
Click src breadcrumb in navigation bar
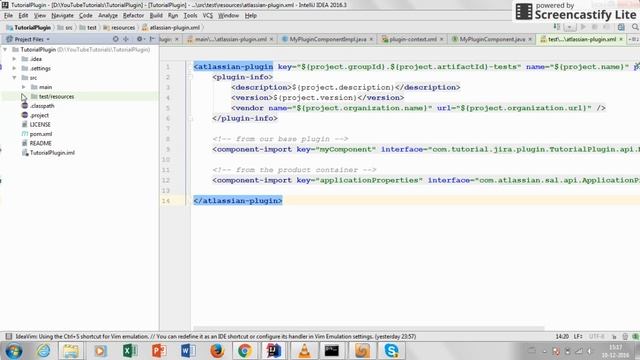[65, 27]
